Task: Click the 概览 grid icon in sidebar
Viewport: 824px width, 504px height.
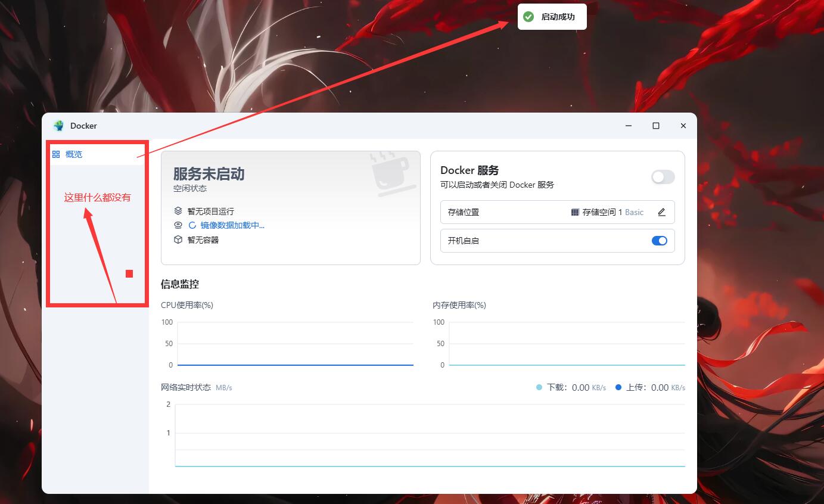Action: click(56, 154)
